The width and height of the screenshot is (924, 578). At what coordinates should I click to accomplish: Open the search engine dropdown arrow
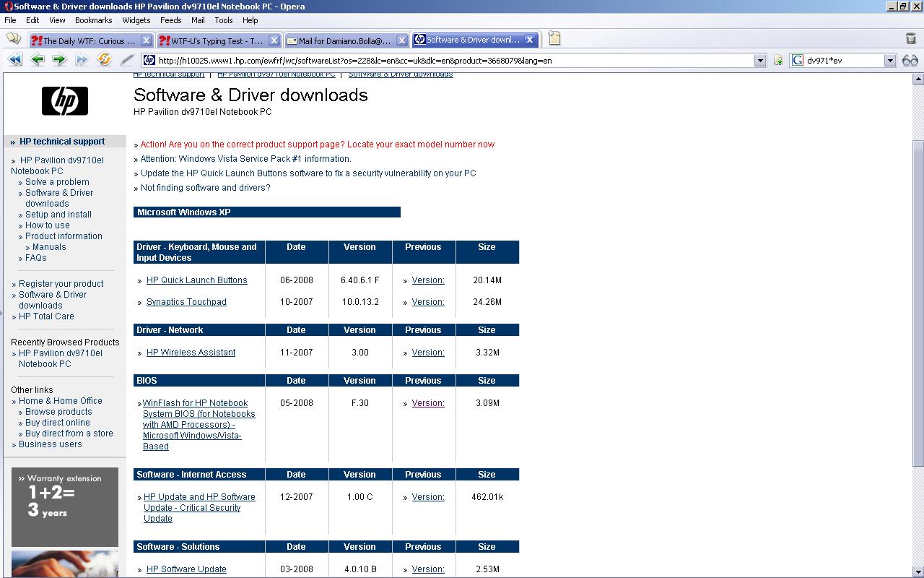[890, 61]
